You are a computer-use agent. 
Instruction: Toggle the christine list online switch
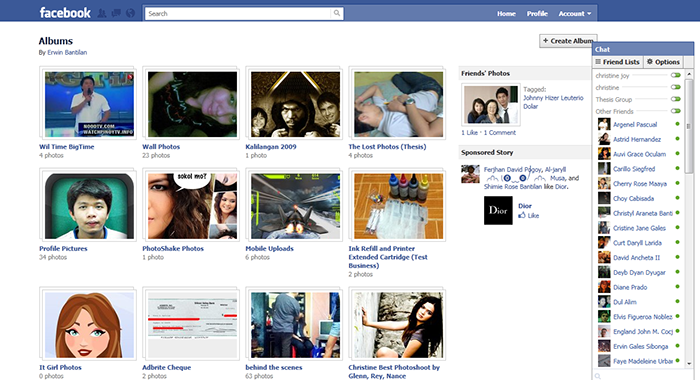(x=676, y=87)
